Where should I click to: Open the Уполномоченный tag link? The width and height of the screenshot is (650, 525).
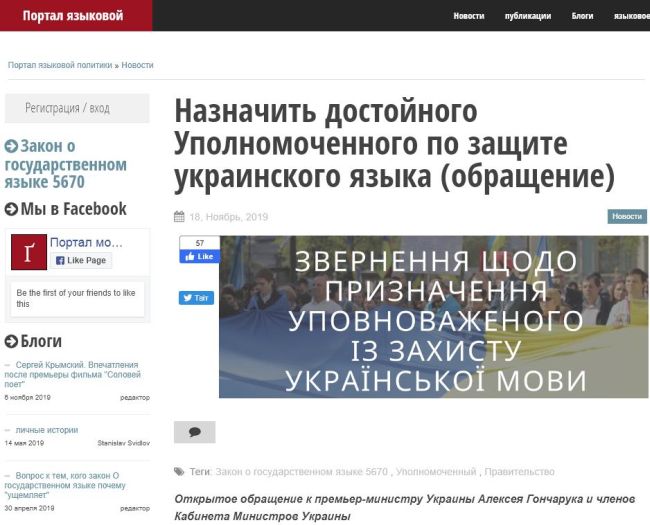point(435,471)
